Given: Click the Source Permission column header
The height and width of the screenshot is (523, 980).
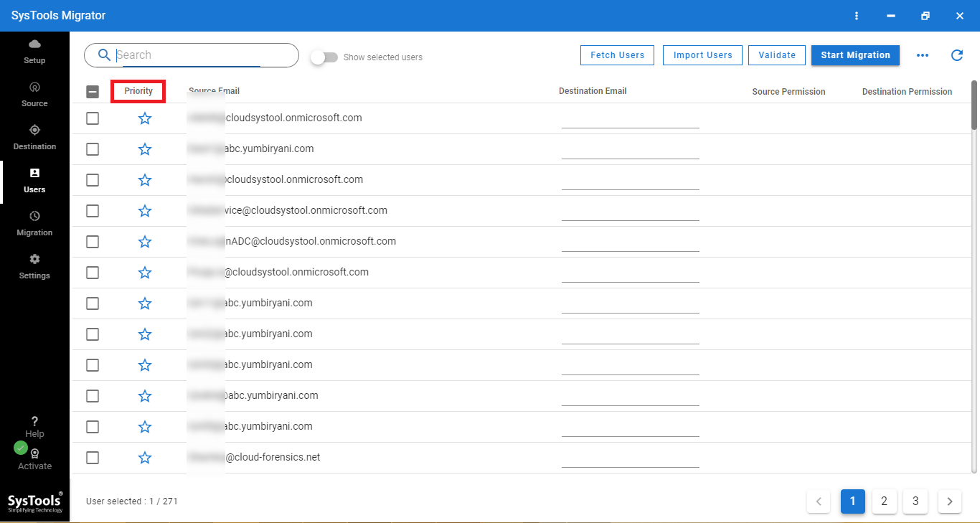Looking at the screenshot, I should (x=788, y=92).
